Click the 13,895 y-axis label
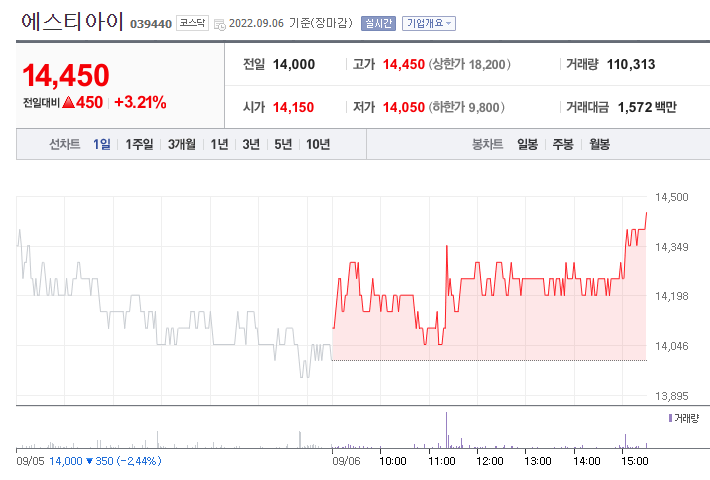The image size is (710, 480). click(672, 396)
